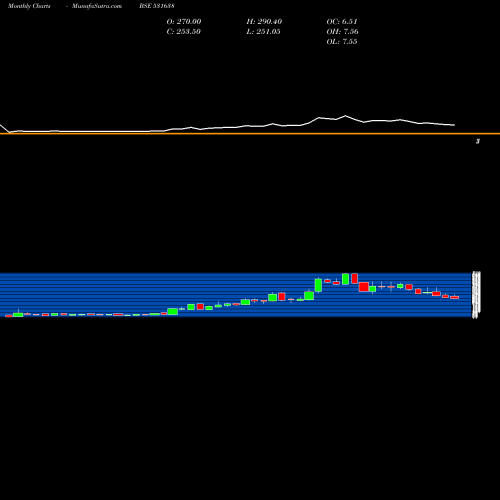Select the close value C: 253.50

tap(183, 31)
